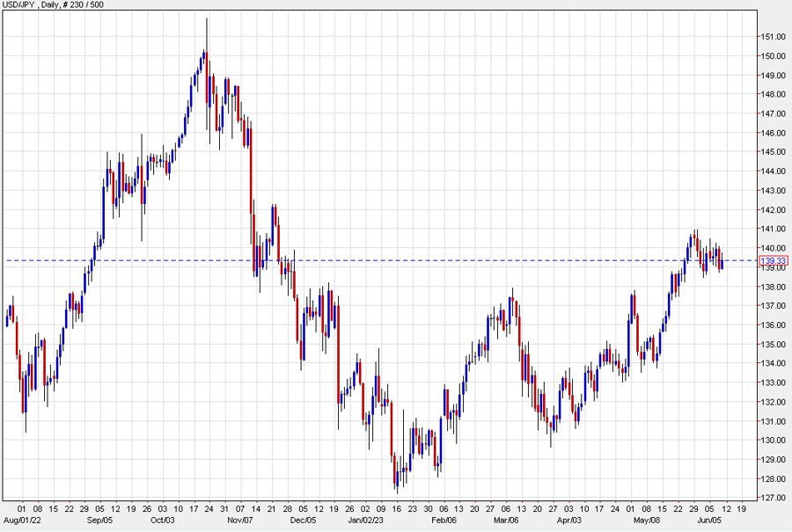Select the Jun/05 date marker
The image size is (792, 532).
pyautogui.click(x=710, y=519)
